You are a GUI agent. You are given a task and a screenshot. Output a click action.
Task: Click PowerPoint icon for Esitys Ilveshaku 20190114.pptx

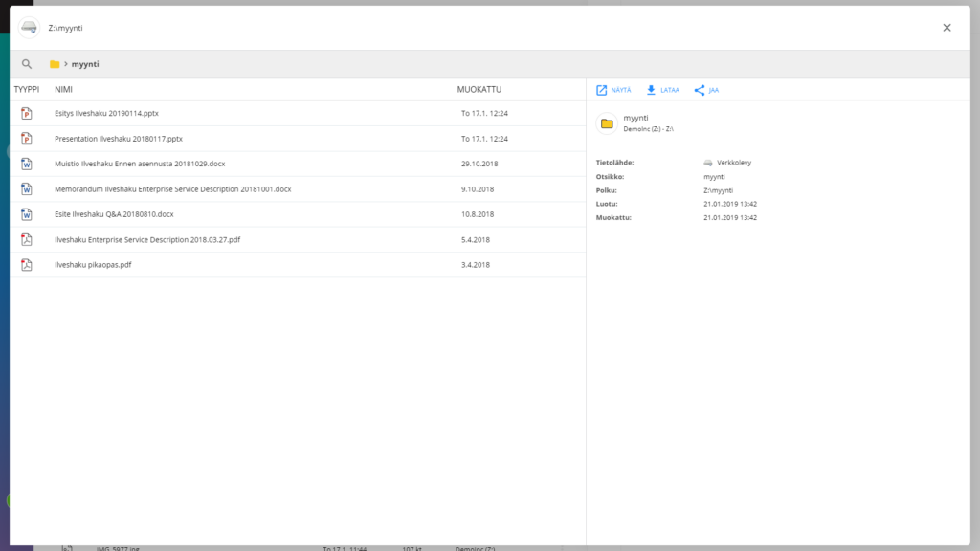27,114
